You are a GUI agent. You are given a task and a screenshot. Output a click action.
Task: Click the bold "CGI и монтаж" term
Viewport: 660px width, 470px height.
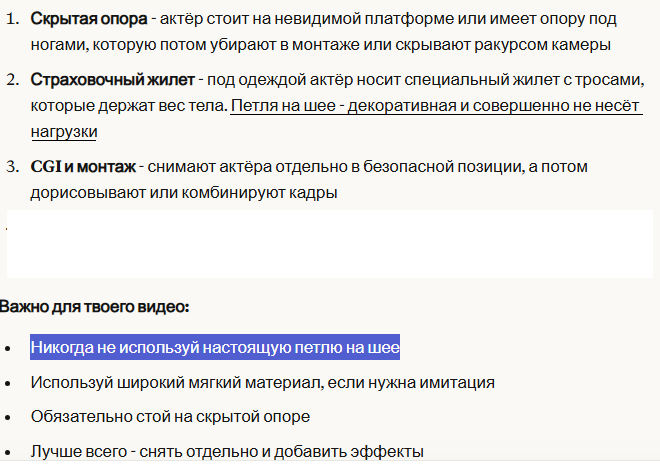pos(83,167)
